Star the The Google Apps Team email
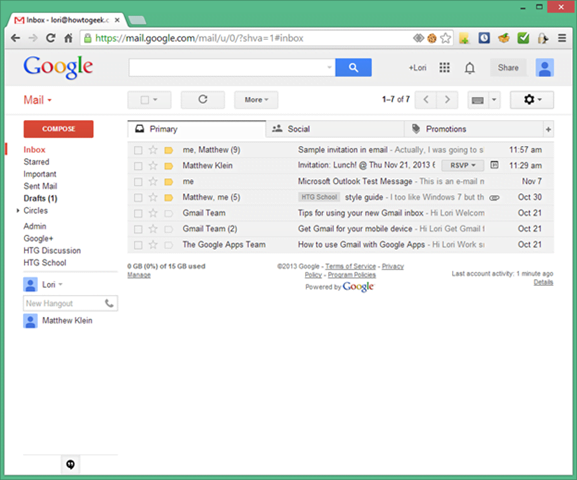The width and height of the screenshot is (577, 480). coord(153,245)
